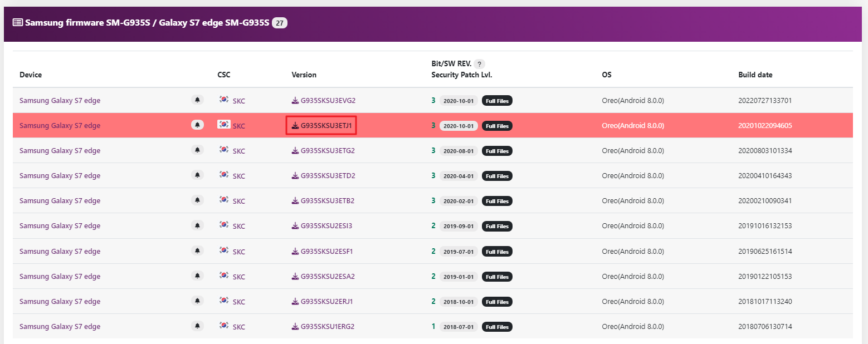Click Full Files badge in 2019-09-01 row

click(497, 226)
